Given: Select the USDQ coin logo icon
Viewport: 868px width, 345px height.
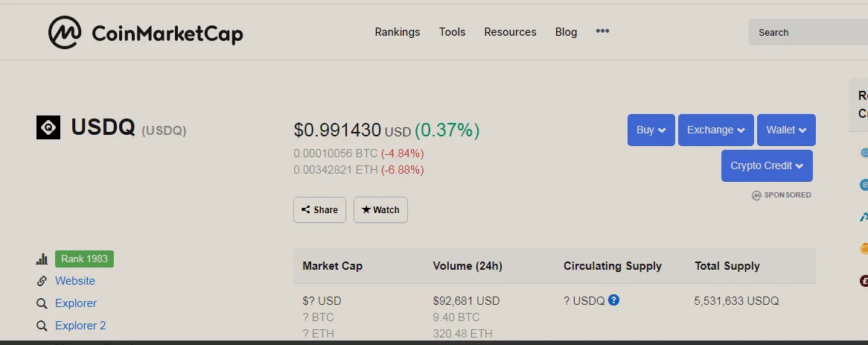Looking at the screenshot, I should pos(48,128).
